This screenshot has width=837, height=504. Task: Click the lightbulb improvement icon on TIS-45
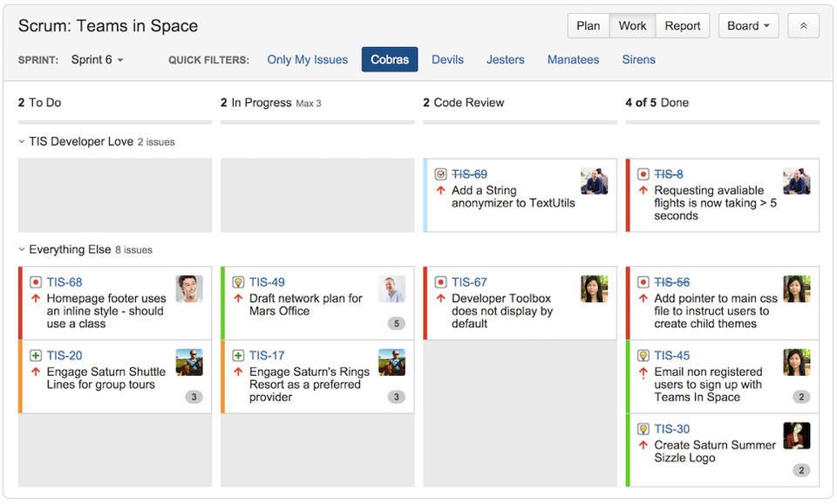643,355
